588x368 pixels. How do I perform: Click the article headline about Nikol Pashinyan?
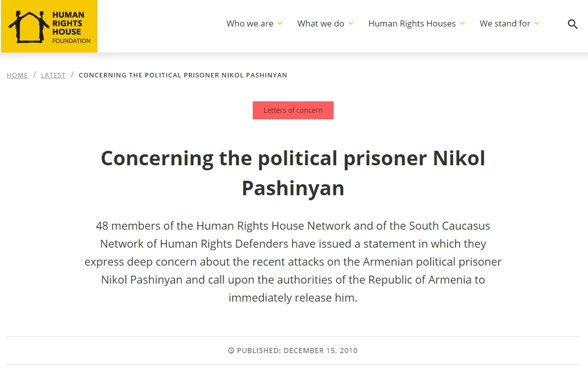click(x=293, y=173)
